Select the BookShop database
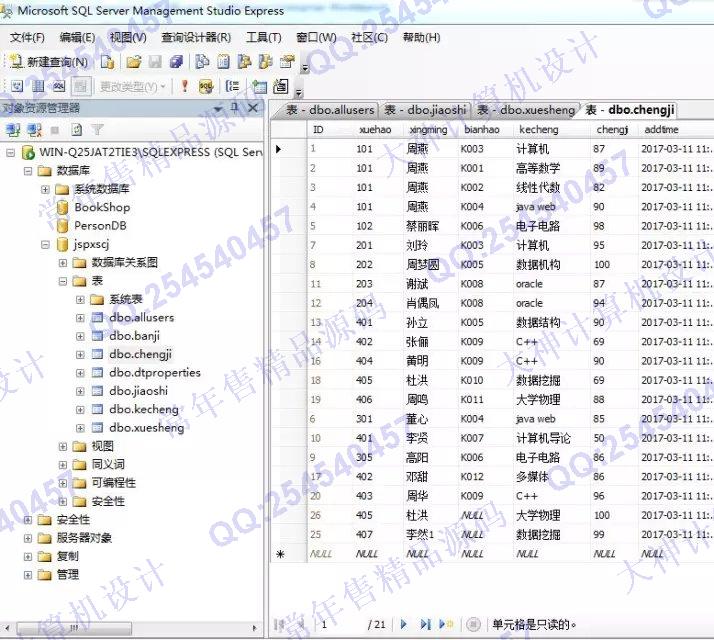This screenshot has width=714, height=640. 102,207
